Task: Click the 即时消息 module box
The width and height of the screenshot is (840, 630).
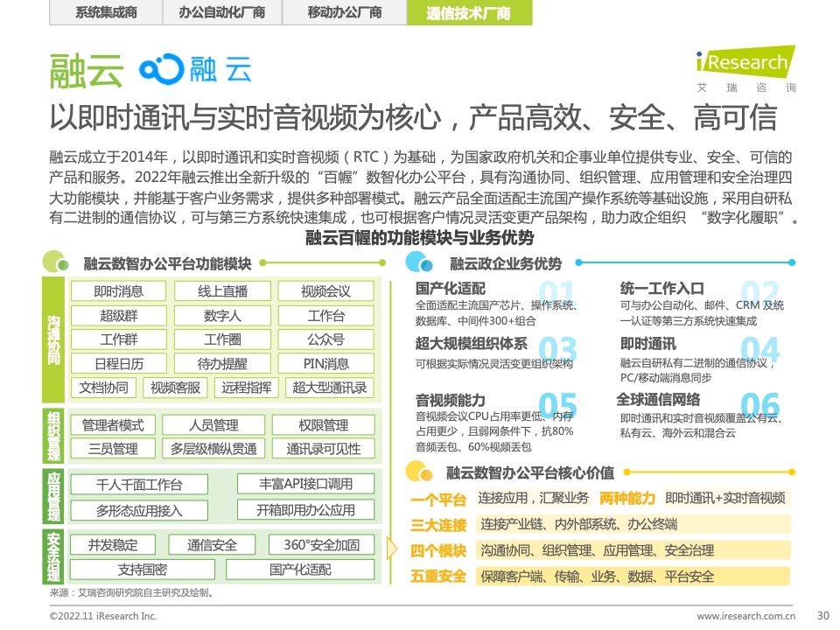Action: (118, 290)
